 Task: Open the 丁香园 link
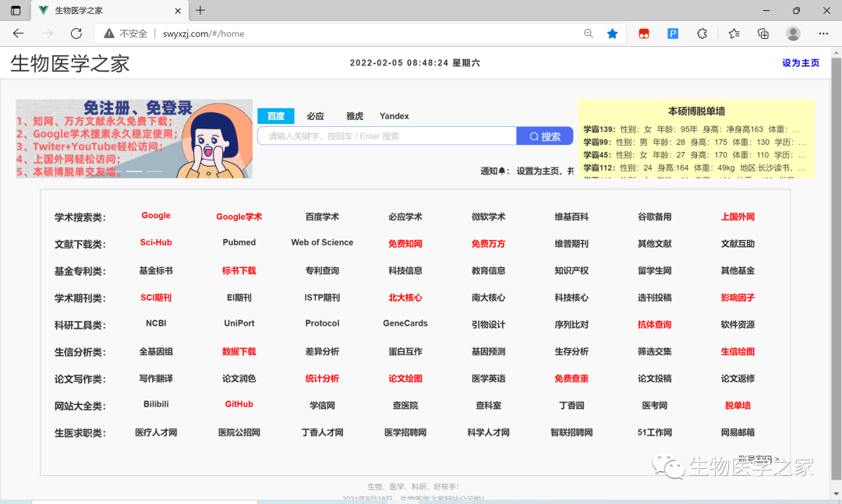click(571, 405)
